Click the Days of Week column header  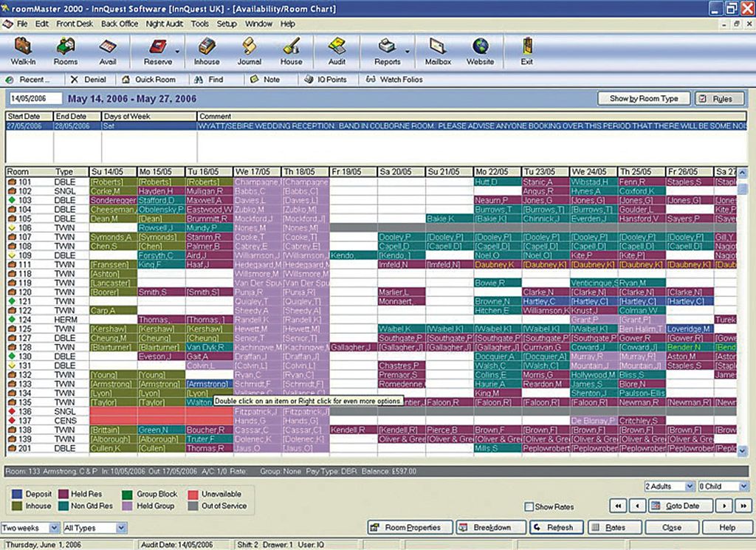[149, 116]
